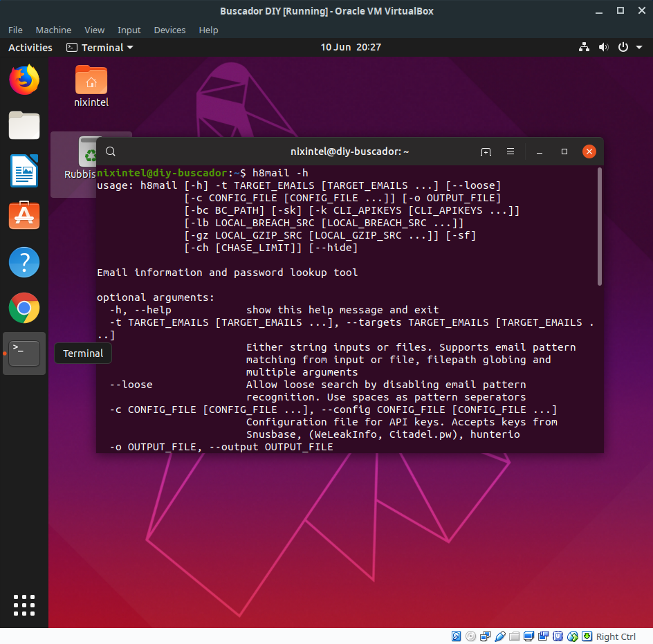653x644 pixels.
Task: Open the clock showing 10 Jun 20:27
Action: 351,47
